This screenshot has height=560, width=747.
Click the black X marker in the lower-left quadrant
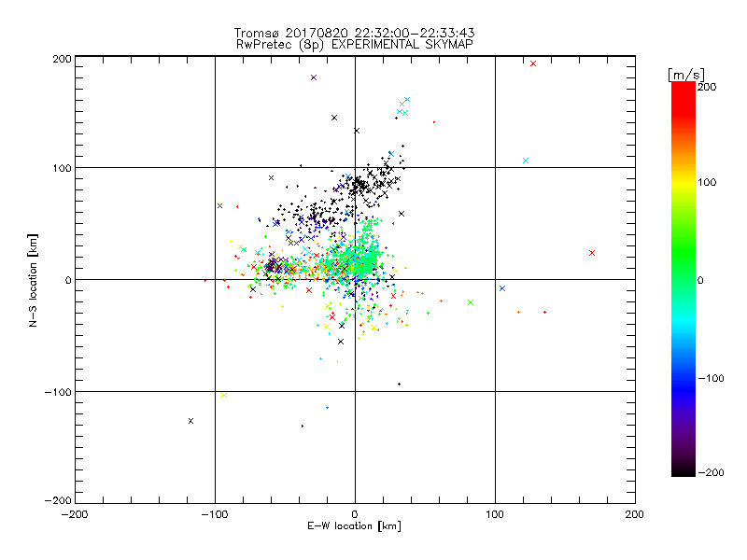[x=190, y=421]
